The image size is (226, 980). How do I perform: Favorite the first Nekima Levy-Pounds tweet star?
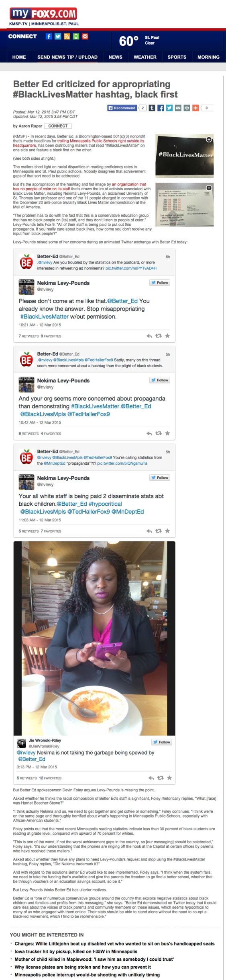point(167,336)
